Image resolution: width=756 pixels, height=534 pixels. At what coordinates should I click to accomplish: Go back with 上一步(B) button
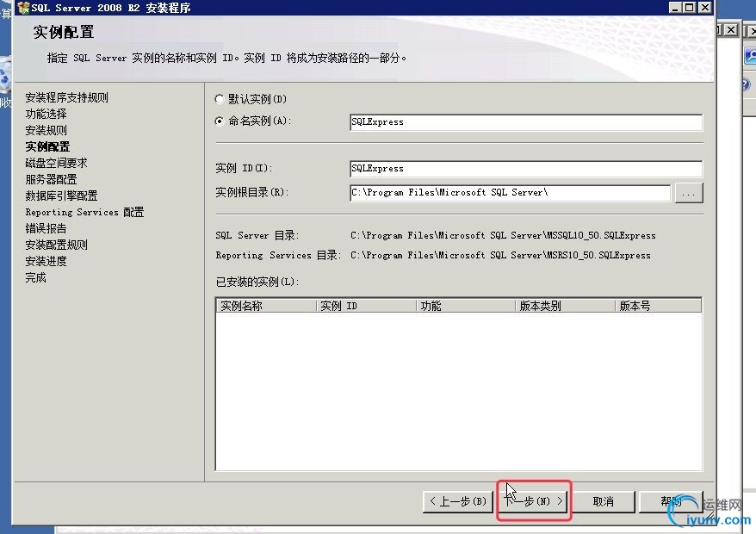(457, 501)
